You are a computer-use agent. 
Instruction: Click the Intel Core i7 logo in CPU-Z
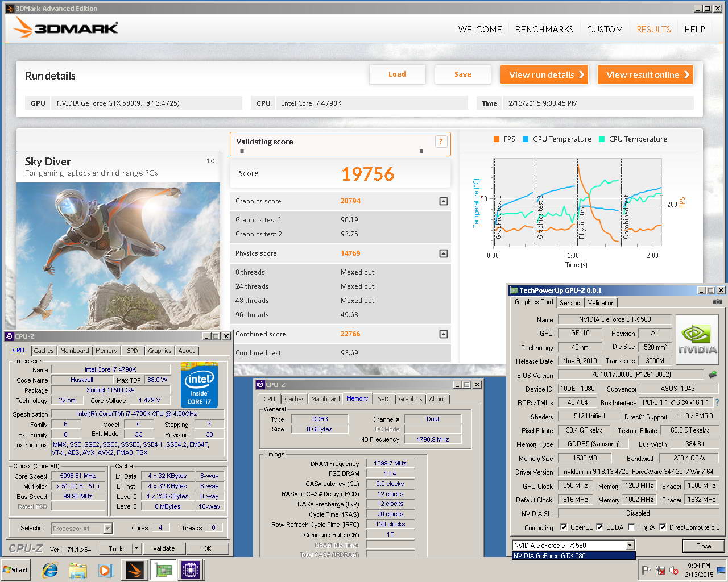199,385
